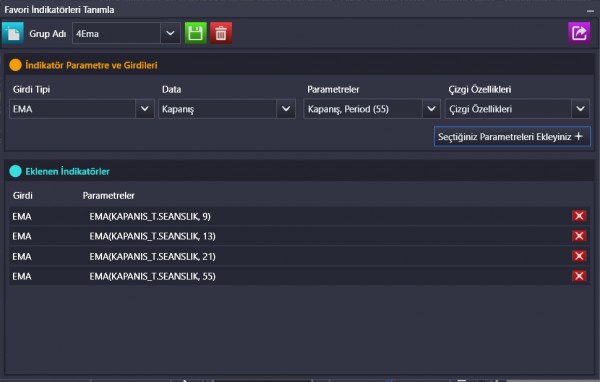Click the Girdi column header
The width and height of the screenshot is (600, 382).
tap(23, 196)
